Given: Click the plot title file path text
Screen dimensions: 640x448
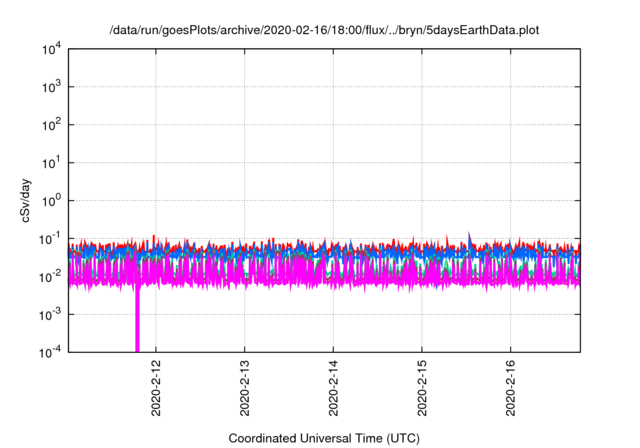Looking at the screenshot, I should point(324,30).
